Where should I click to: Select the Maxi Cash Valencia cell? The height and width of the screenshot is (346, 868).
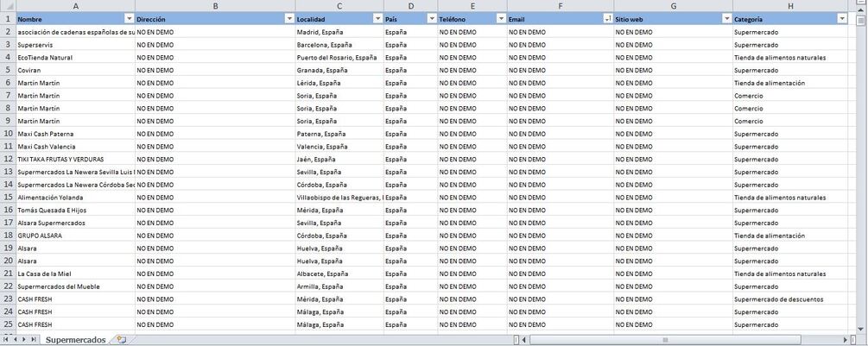75,147
